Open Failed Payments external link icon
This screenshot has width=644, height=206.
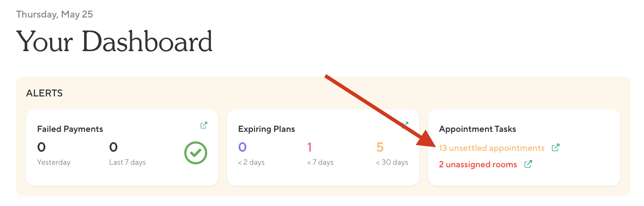204,125
